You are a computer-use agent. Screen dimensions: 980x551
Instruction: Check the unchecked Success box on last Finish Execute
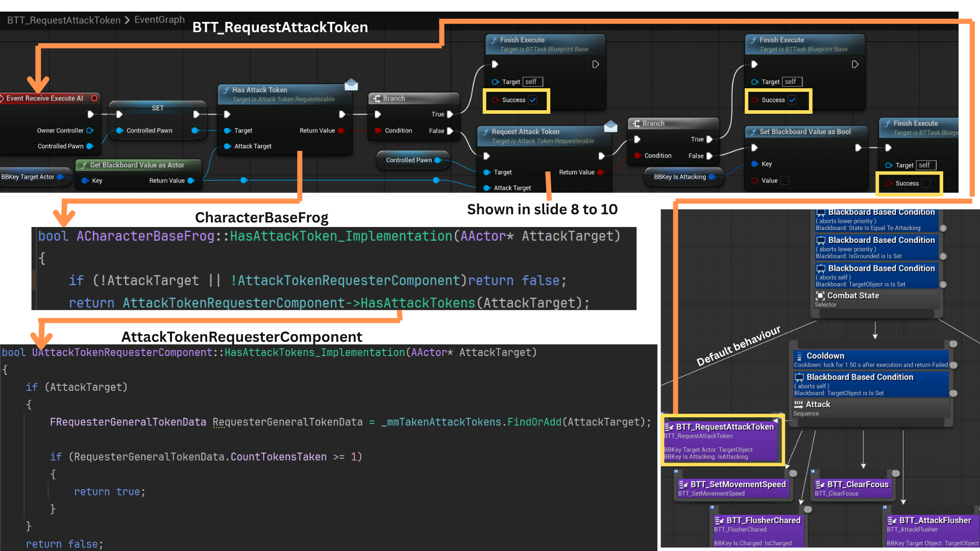[x=926, y=184]
